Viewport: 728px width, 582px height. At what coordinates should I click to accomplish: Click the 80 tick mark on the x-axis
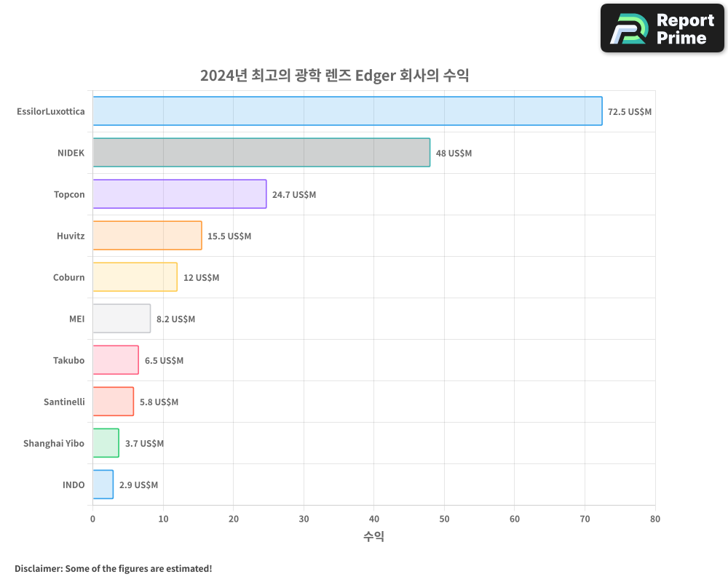pyautogui.click(x=654, y=519)
